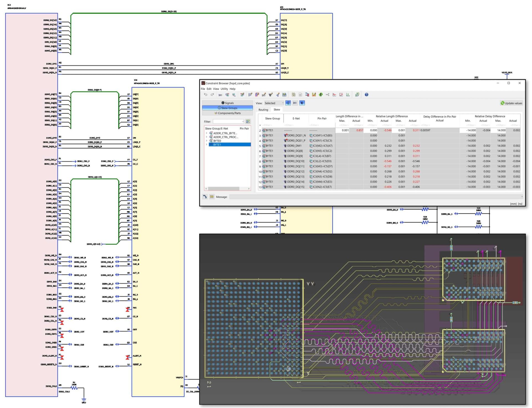Open the Help icon in the toolbar
532x408 pixels.
tap(366, 95)
